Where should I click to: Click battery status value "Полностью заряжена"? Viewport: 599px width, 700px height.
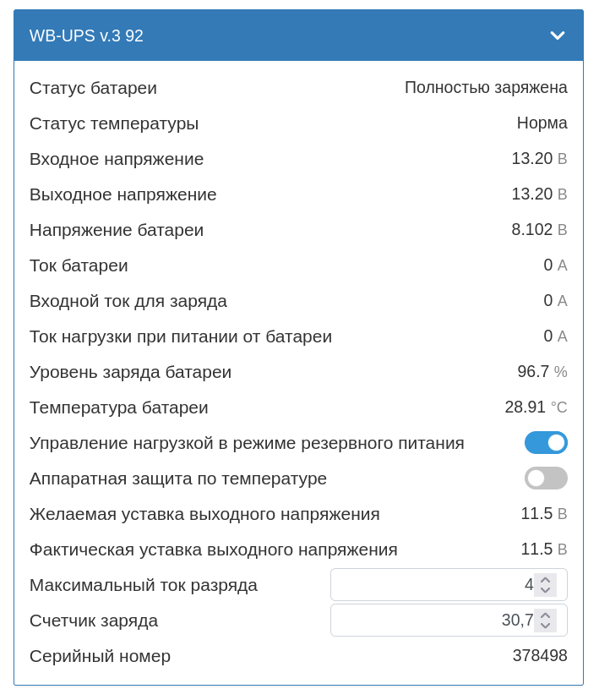pos(486,88)
